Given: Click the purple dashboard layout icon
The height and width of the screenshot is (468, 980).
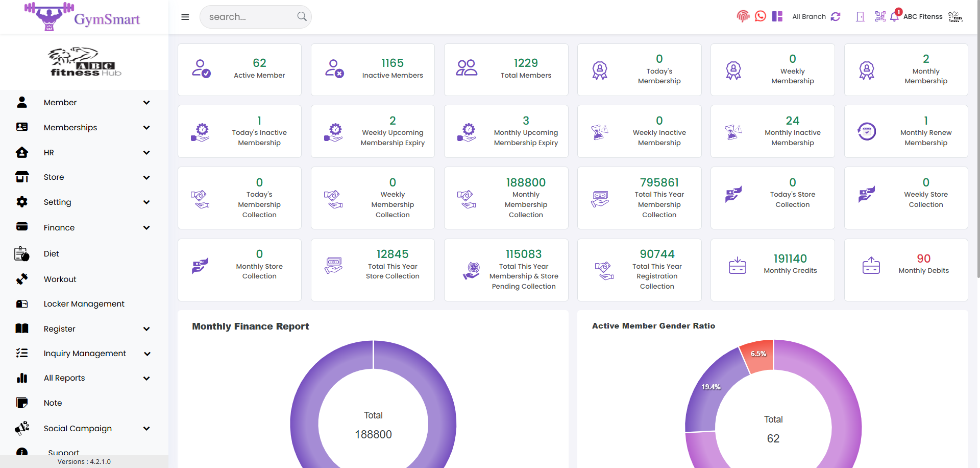Looking at the screenshot, I should tap(777, 16).
